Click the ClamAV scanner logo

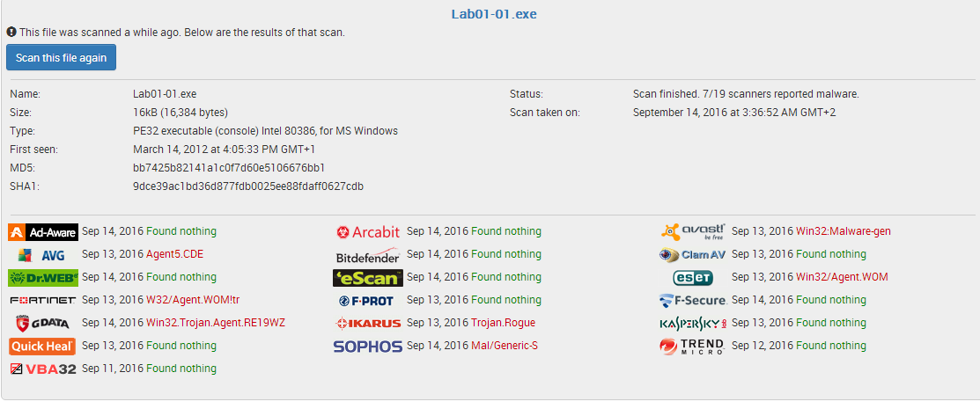coord(693,255)
